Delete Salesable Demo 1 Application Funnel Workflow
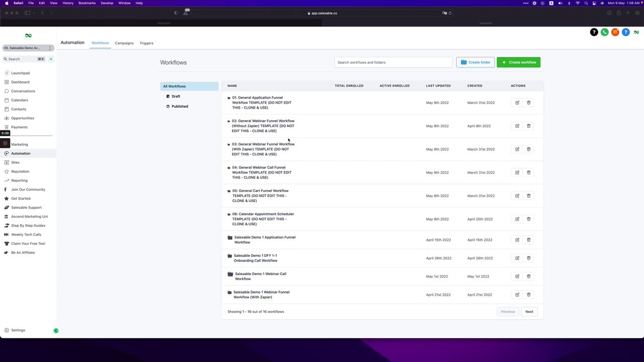Image resolution: width=644 pixels, height=362 pixels. coord(528,240)
